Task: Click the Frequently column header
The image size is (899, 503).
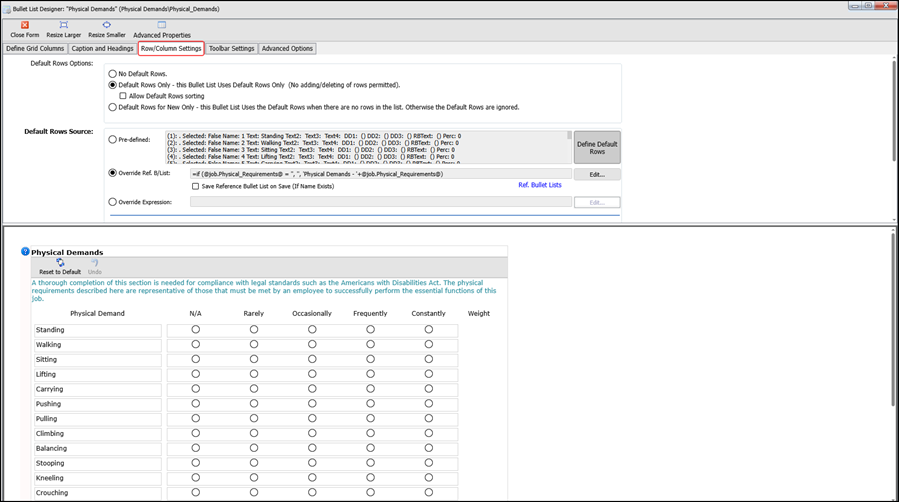Action: coord(370,314)
